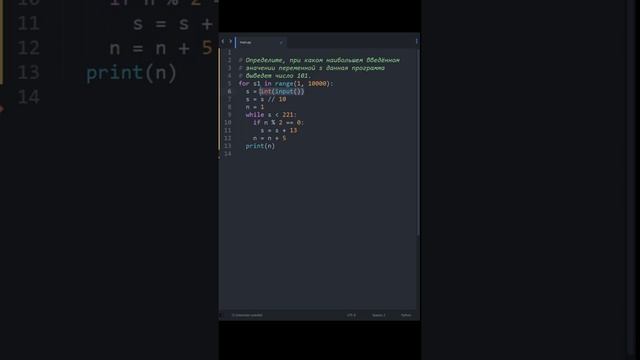Click large line number 12 in background gutter

point(29,48)
